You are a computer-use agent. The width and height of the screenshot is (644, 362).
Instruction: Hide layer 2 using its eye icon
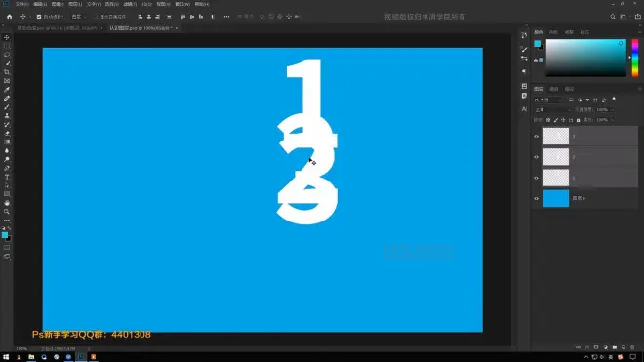pos(536,157)
